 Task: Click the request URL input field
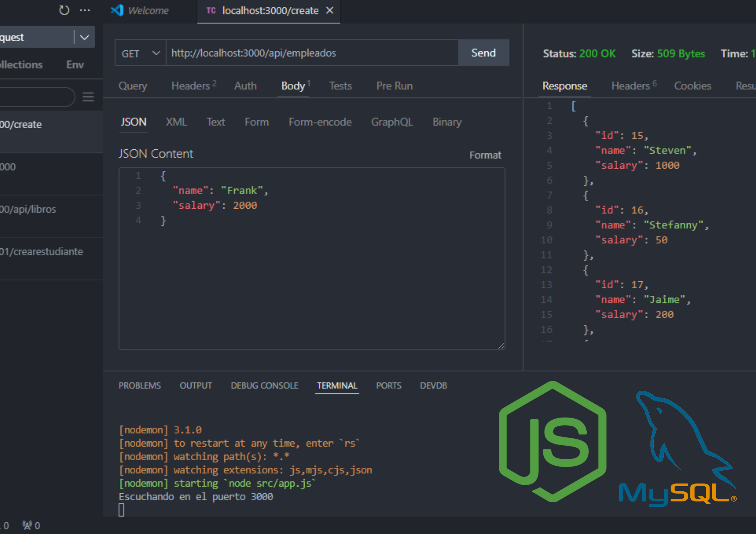point(312,53)
